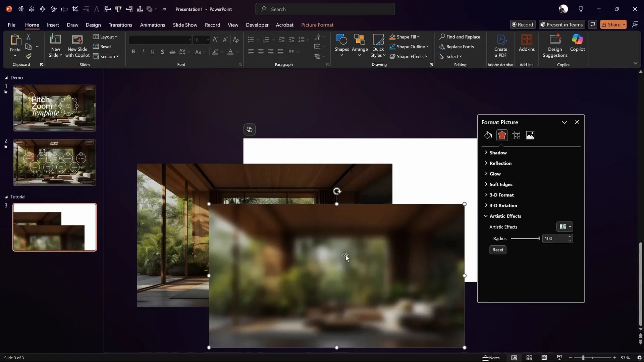644x362 pixels.
Task: Select slide 2 thumbnail in Demo section
Action: [54, 163]
